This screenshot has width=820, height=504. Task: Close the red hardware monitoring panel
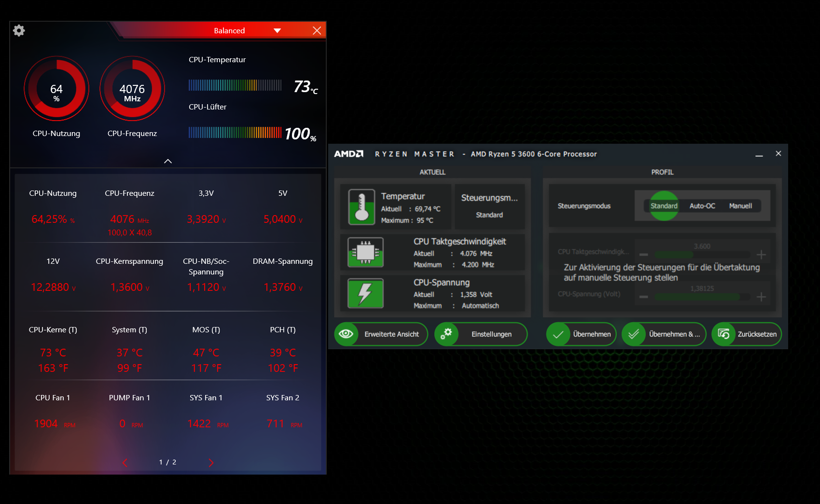pyautogui.click(x=317, y=30)
